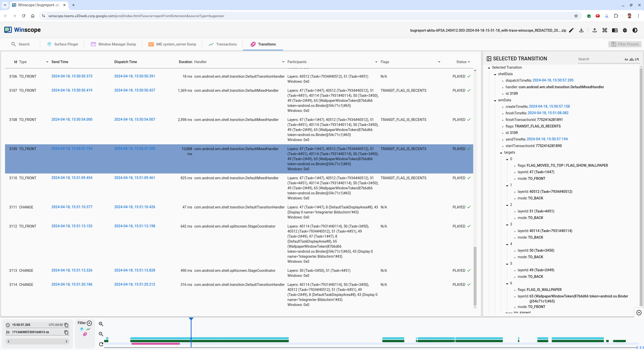Open the documentation book icon
644x350 pixels.
(x=615, y=30)
